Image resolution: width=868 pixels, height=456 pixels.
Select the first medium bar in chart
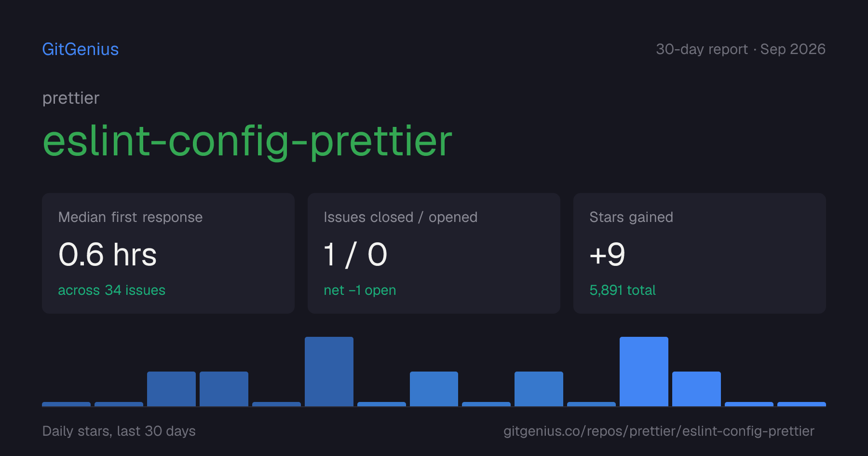171,389
